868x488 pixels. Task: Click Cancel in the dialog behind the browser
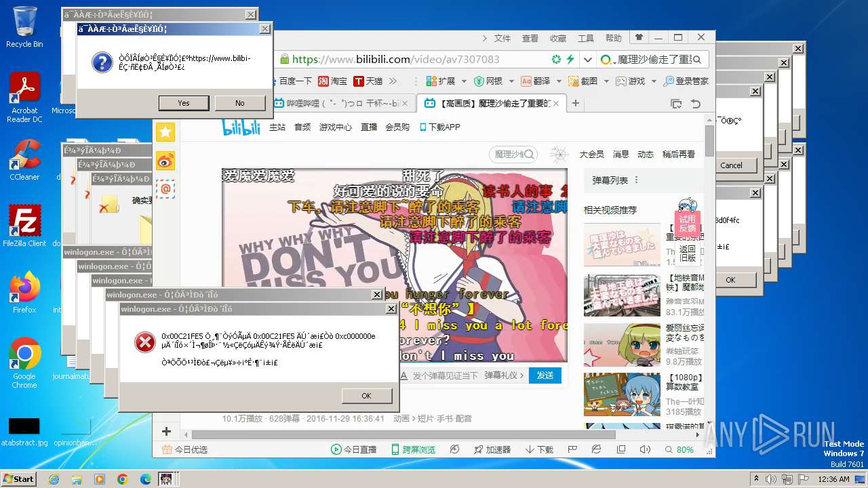[731, 165]
